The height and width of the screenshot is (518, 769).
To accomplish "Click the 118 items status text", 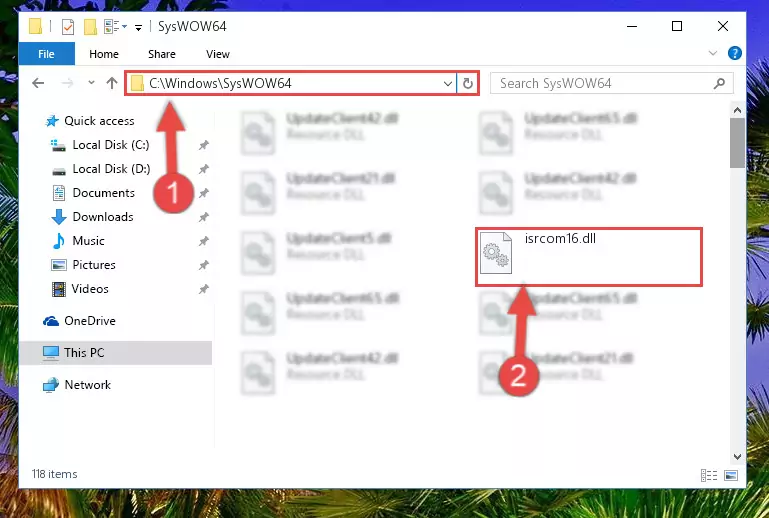I will tap(54, 474).
